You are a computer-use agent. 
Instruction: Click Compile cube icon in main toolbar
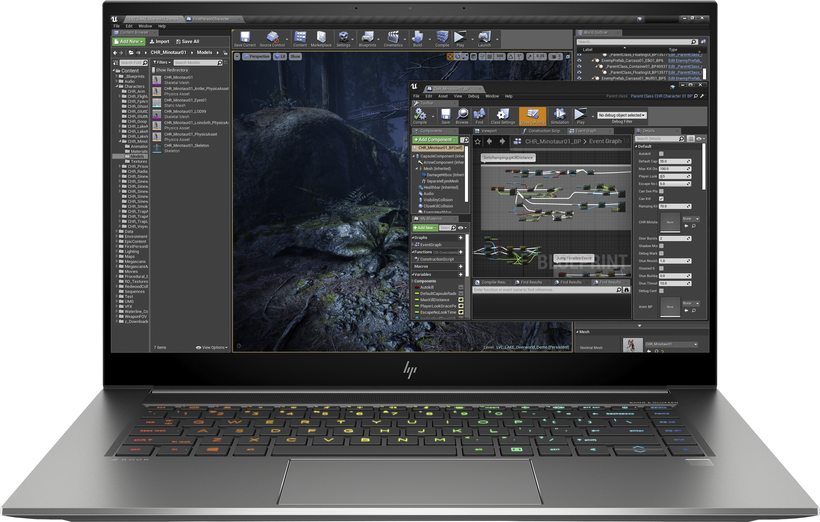click(442, 38)
